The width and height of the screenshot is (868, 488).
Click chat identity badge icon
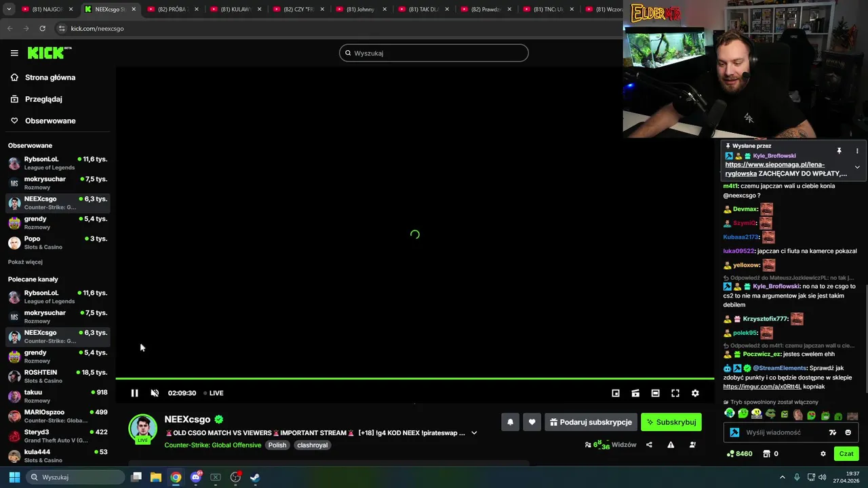coord(734,432)
